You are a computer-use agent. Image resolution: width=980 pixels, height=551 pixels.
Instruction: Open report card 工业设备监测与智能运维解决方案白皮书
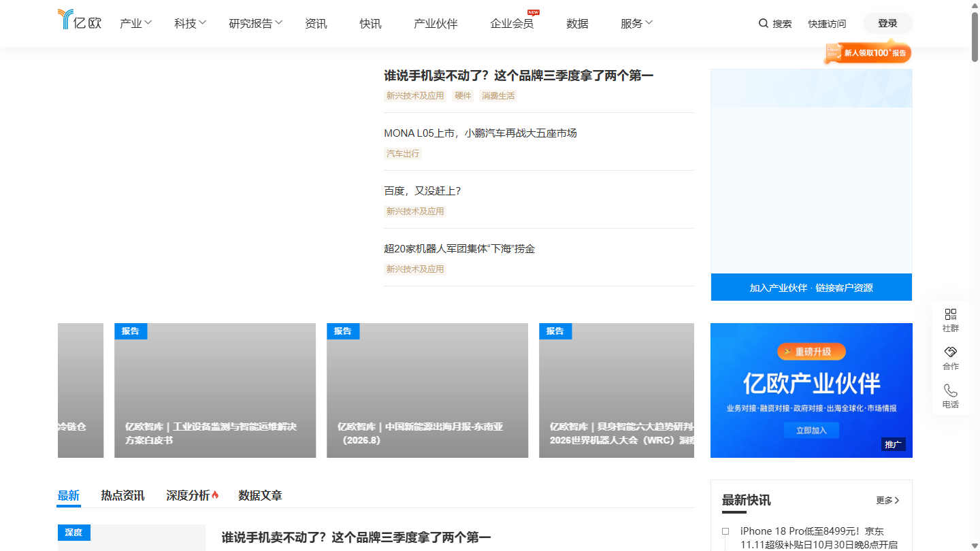(215, 390)
